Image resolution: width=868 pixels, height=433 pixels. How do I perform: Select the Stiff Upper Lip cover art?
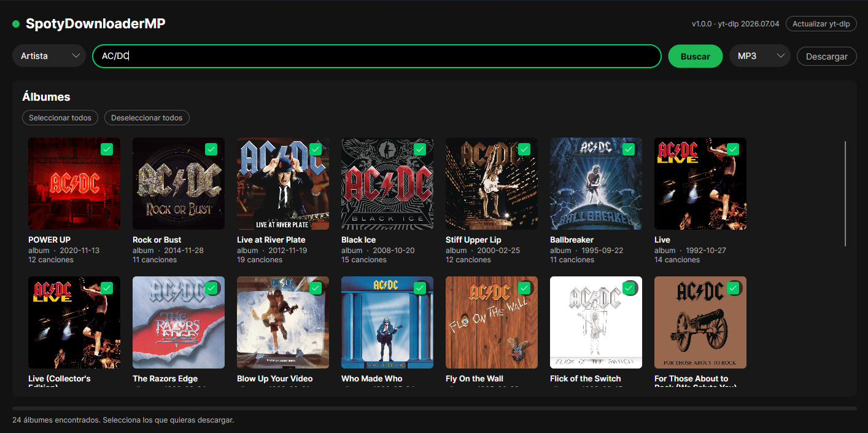tap(492, 184)
